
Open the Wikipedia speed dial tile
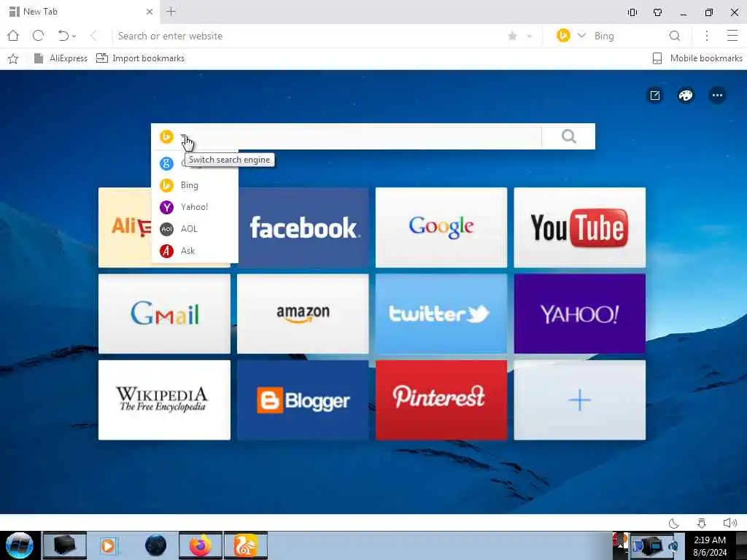[x=164, y=400]
